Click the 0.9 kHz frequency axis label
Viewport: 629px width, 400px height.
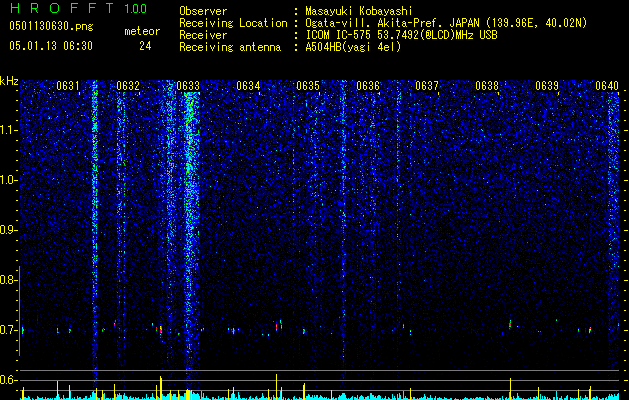7,230
